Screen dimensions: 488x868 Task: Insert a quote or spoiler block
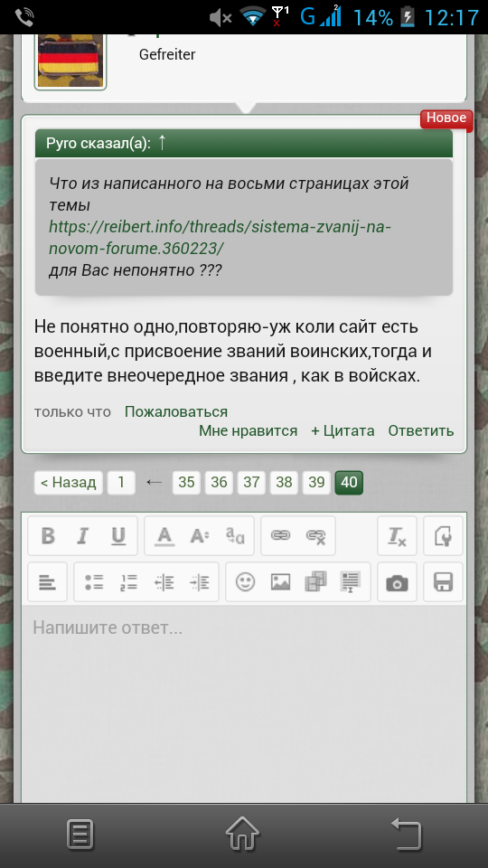click(x=351, y=581)
